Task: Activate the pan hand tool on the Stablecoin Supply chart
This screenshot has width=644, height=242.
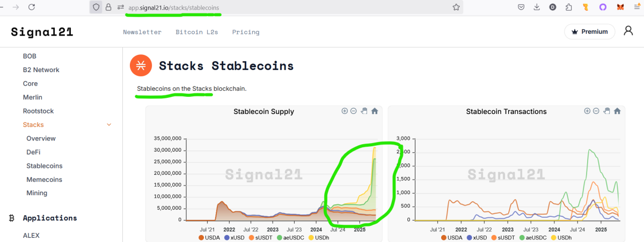Action: [x=364, y=111]
